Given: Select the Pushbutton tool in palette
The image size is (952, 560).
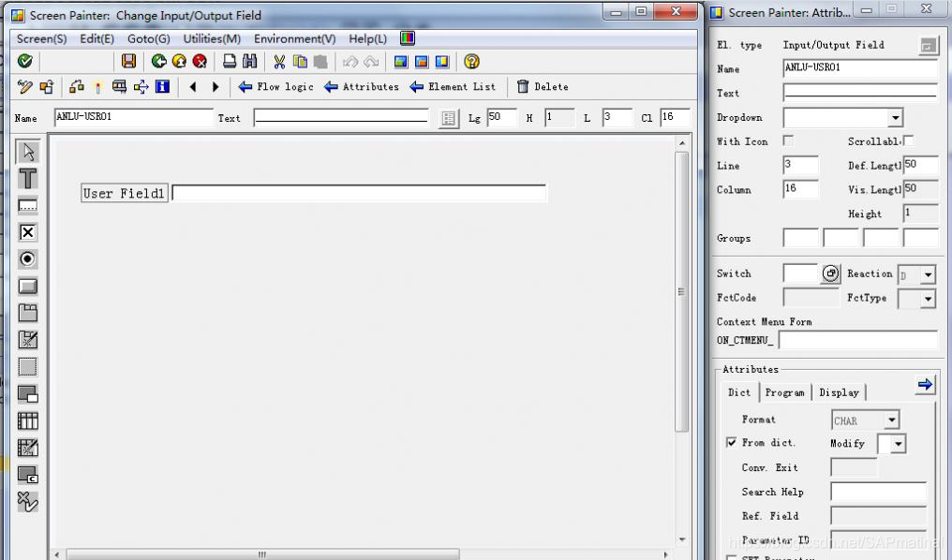Looking at the screenshot, I should coord(27,286).
